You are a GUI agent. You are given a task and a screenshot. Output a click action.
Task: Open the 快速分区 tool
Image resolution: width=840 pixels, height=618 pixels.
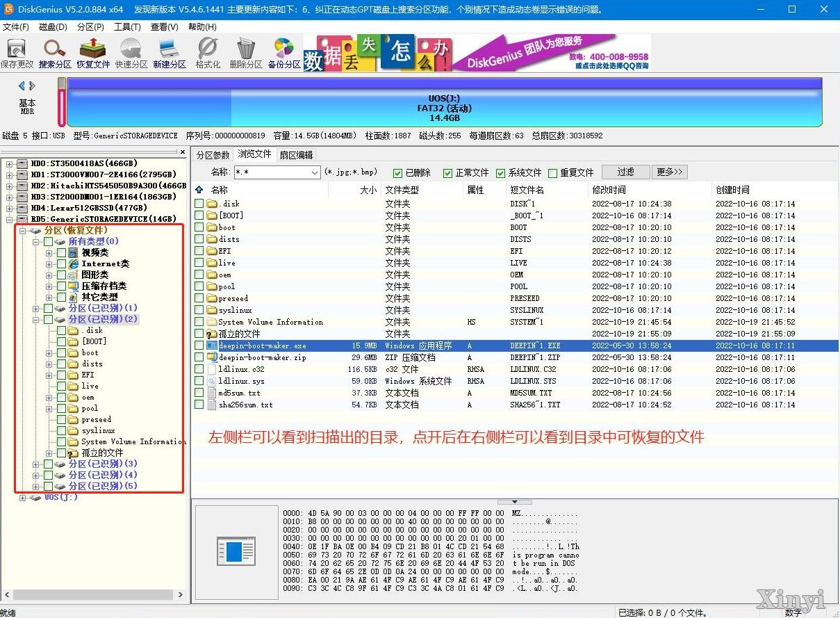[131, 49]
